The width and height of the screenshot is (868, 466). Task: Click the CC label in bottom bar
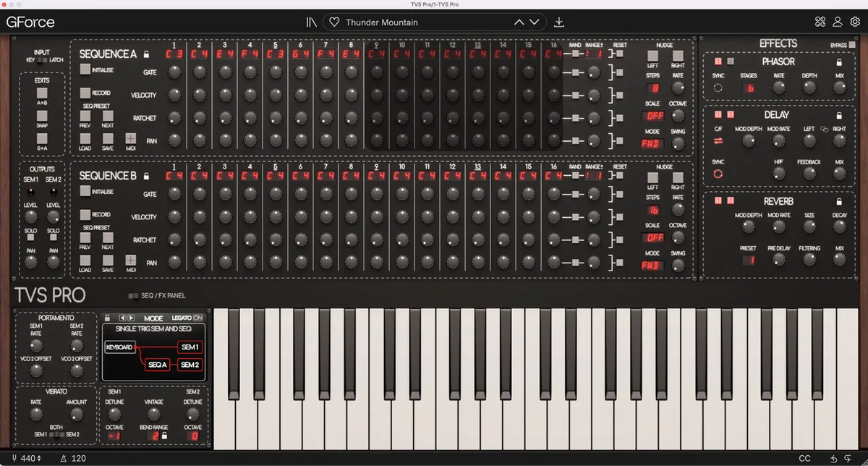(805, 459)
